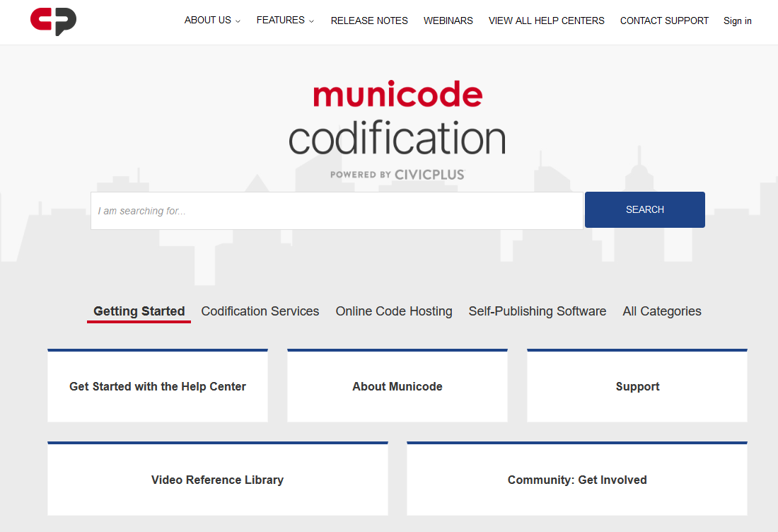Open the Video Reference Library card

[218, 479]
